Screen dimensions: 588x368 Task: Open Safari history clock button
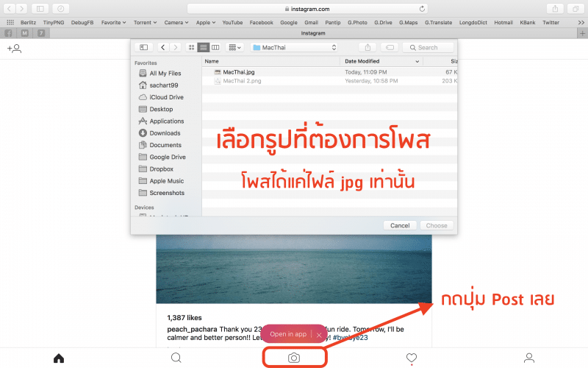point(60,8)
